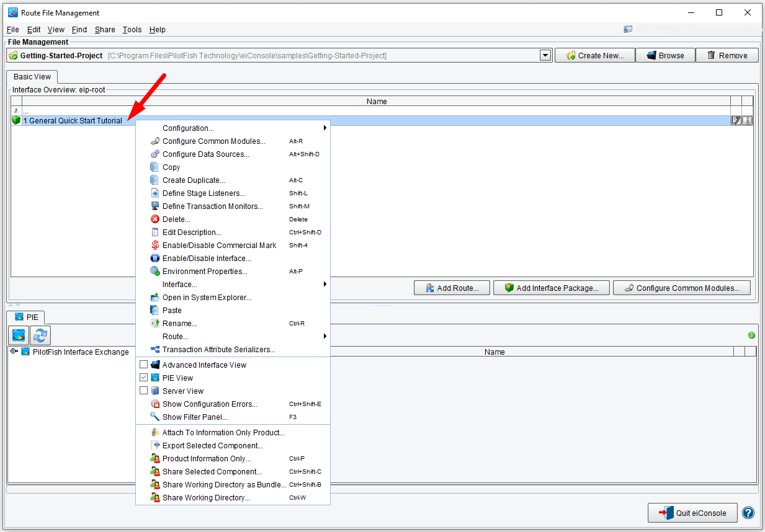The height and width of the screenshot is (532, 765).
Task: Click Configure Common Modules link icon in context menu
Action: click(155, 141)
